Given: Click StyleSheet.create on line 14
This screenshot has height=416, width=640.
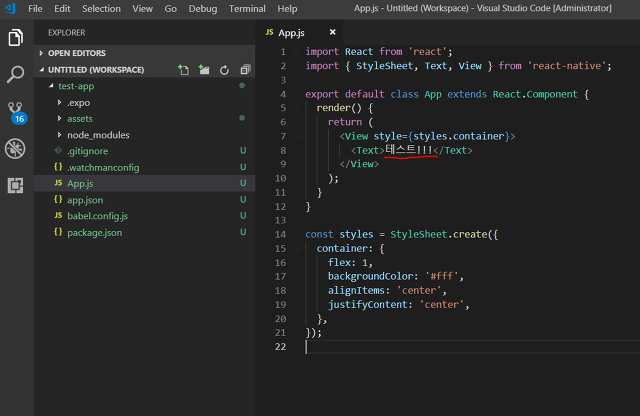Looking at the screenshot, I should pyautogui.click(x=439, y=234).
